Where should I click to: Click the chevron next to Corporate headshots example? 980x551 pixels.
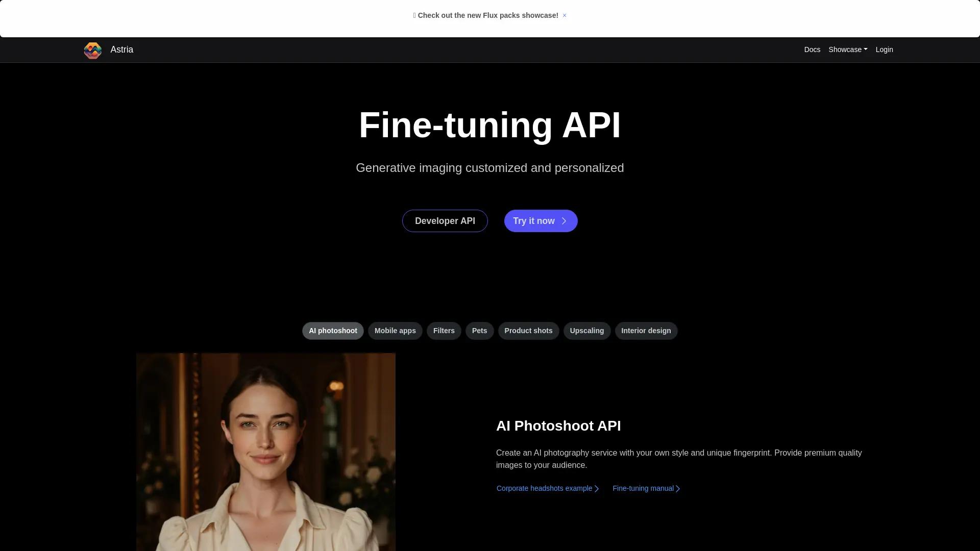tap(597, 488)
